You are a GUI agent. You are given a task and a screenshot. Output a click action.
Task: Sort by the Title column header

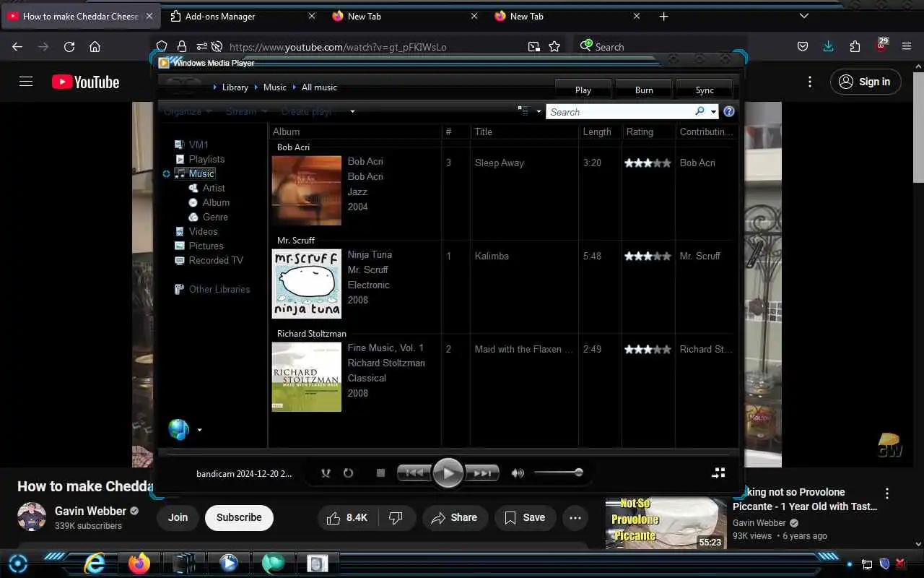[x=525, y=131]
